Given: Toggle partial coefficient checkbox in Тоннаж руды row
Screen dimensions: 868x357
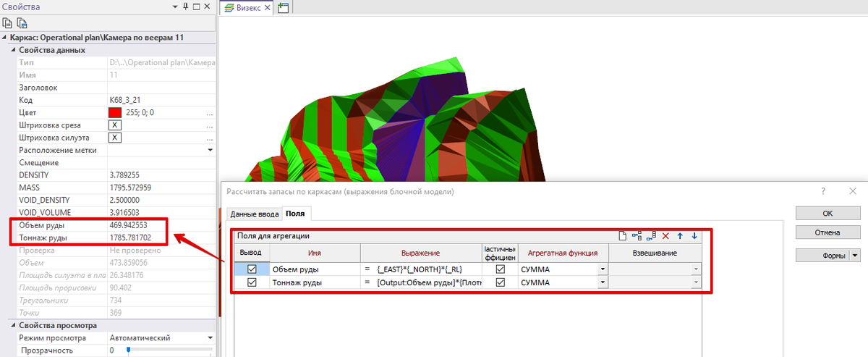Looking at the screenshot, I should pos(500,282).
